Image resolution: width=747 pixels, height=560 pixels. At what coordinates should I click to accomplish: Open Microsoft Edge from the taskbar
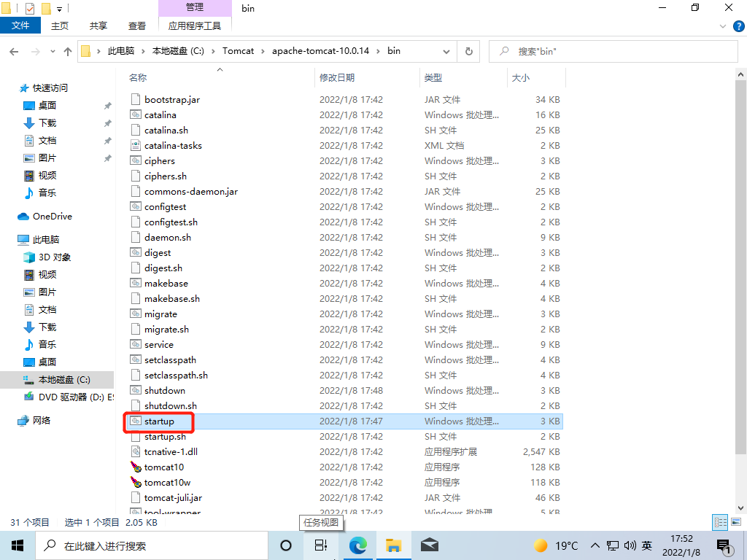click(x=358, y=545)
